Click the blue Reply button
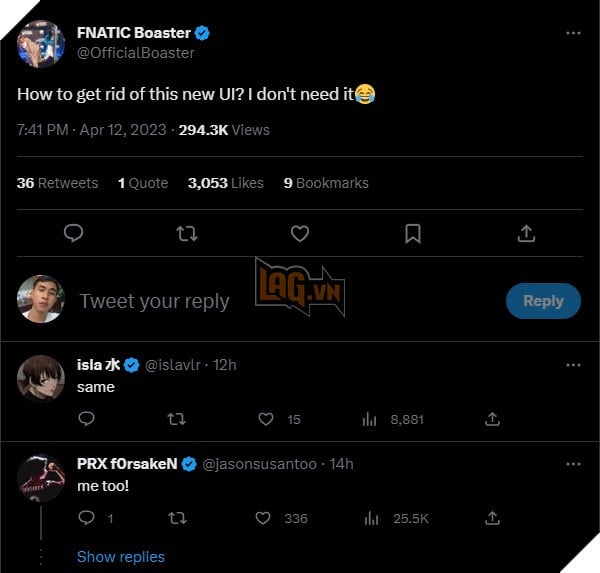600x573 pixels. (543, 301)
